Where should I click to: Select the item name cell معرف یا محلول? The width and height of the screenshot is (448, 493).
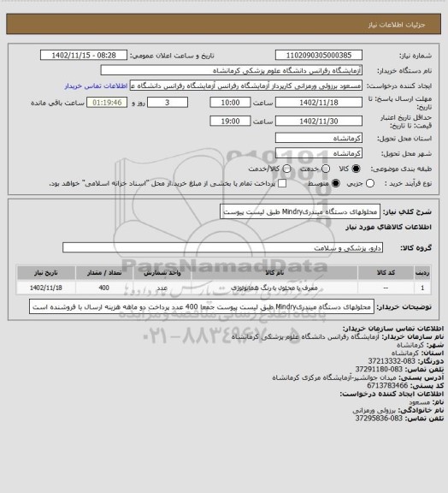click(274, 288)
